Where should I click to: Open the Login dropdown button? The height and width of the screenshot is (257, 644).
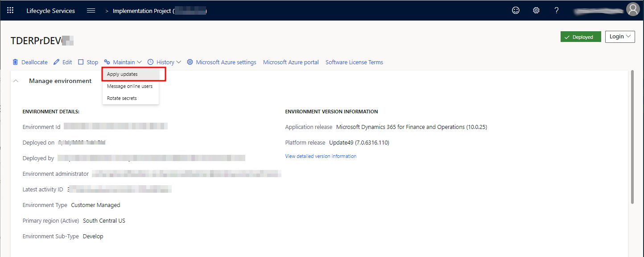(x=619, y=37)
